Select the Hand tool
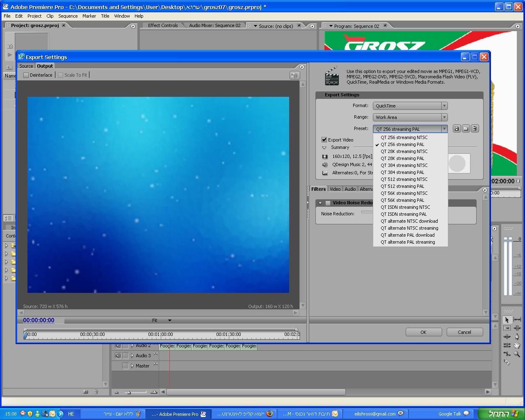 click(x=517, y=345)
